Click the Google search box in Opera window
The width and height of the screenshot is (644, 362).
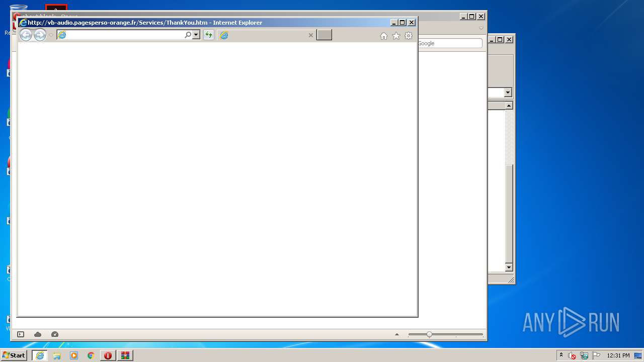[x=450, y=43]
